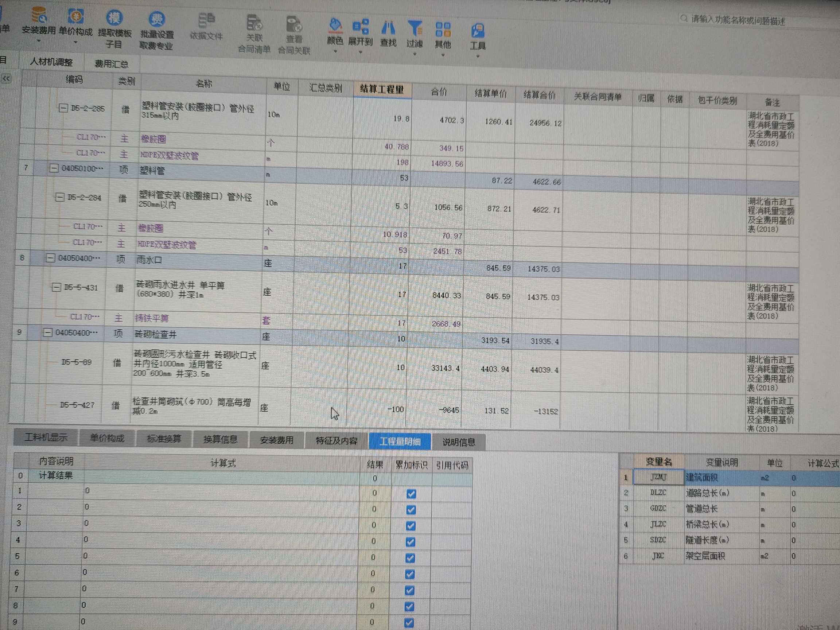Image resolution: width=840 pixels, height=630 pixels.
Task: Toggle 累加标识 checkbox in row 3
Action: coord(411,526)
